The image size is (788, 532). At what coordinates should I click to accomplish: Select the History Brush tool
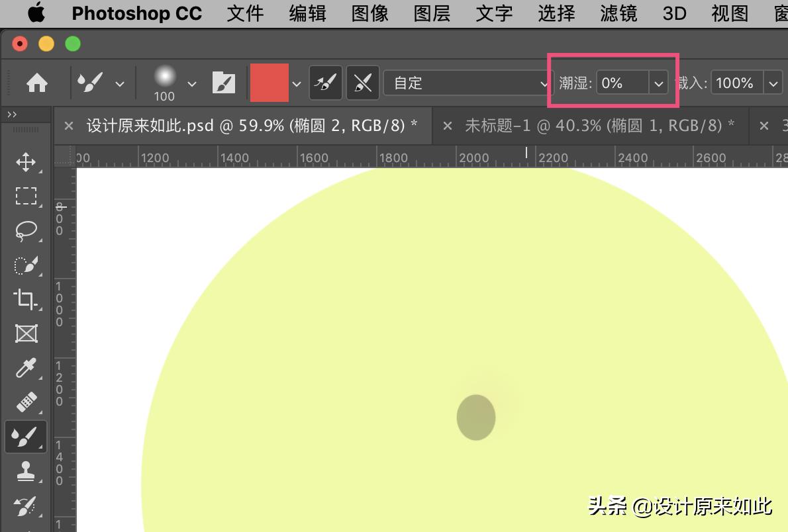tap(26, 506)
